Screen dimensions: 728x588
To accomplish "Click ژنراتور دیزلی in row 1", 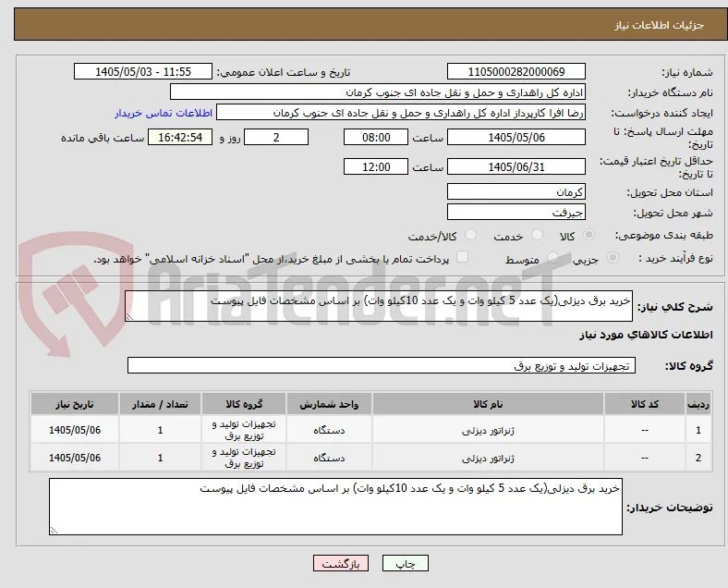I will [488, 431].
